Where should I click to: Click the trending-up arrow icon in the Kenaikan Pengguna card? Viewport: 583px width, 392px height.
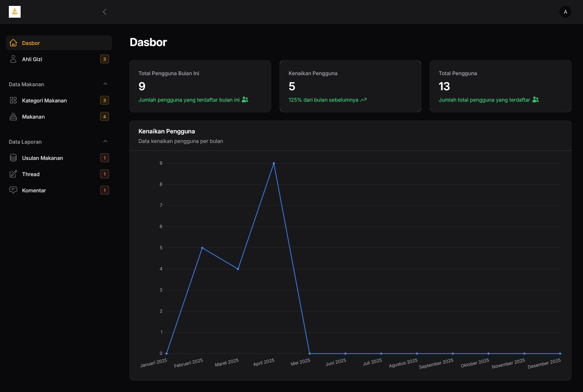click(364, 99)
